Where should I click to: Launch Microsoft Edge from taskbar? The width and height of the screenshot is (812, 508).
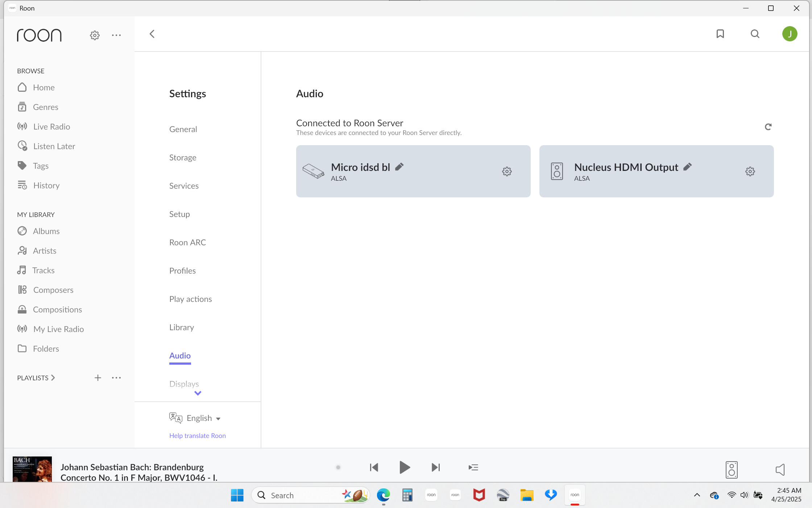pos(383,495)
